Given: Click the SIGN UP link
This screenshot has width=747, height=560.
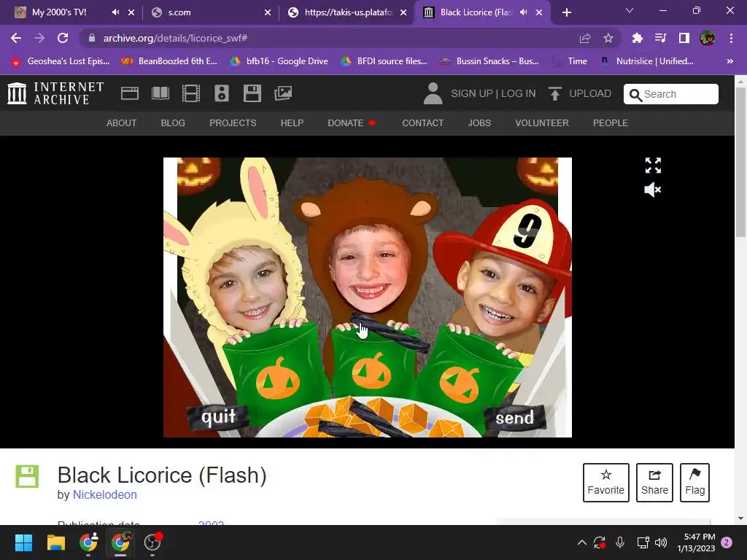Looking at the screenshot, I should click(x=472, y=93).
